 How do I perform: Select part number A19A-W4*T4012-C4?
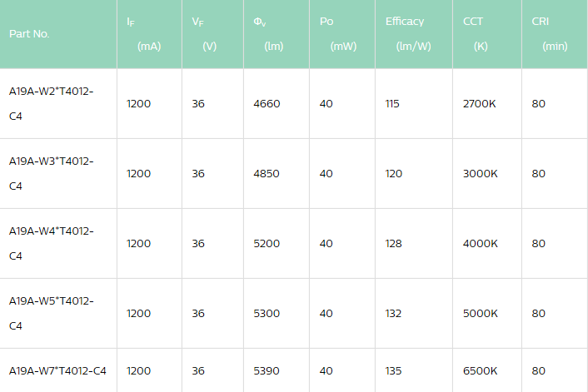(51, 243)
